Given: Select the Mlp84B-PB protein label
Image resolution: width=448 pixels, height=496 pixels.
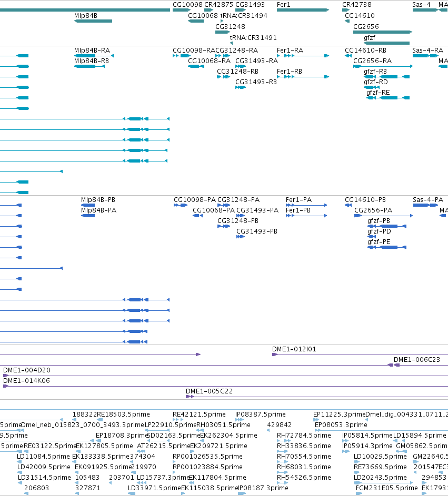Looking at the screenshot, I should 98,200.
